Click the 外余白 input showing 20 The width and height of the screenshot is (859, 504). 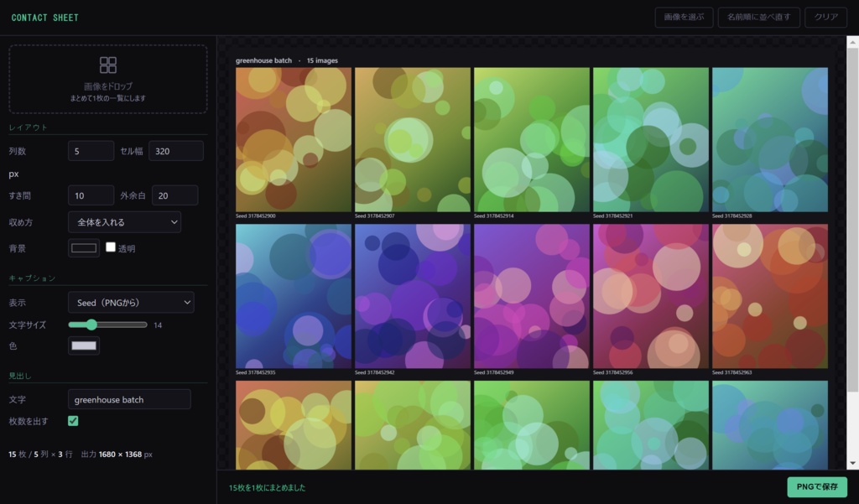click(x=174, y=195)
